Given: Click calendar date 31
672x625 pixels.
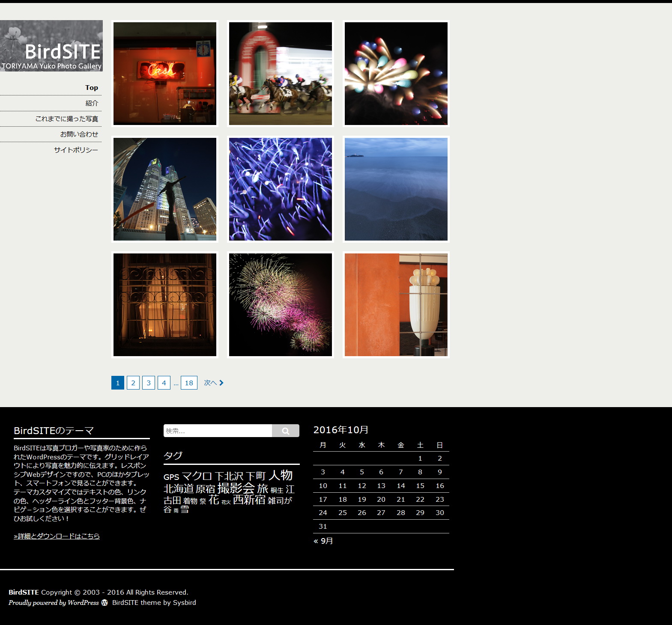Looking at the screenshot, I should click(x=323, y=526).
